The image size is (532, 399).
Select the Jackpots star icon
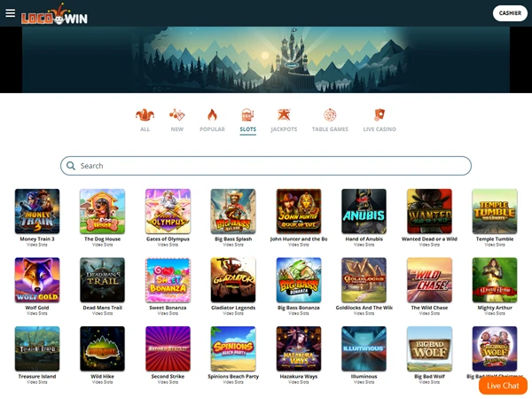tap(284, 115)
